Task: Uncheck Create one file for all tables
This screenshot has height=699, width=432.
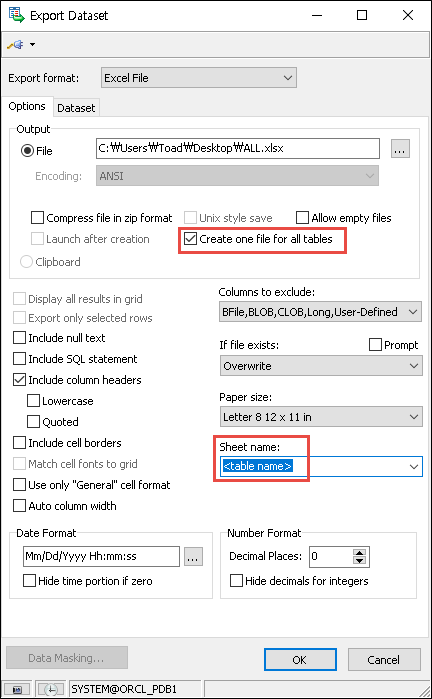Action: 191,239
